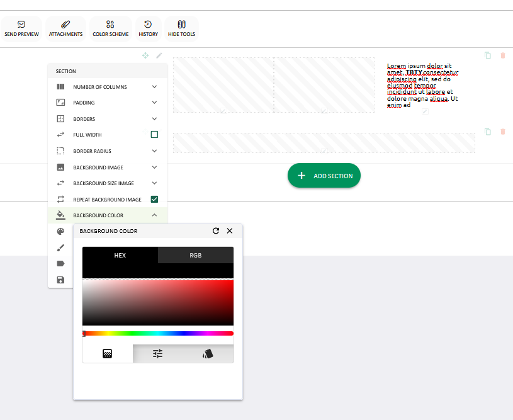Click the Repeat Background Image loop icon
The width and height of the screenshot is (513, 420).
(x=60, y=200)
